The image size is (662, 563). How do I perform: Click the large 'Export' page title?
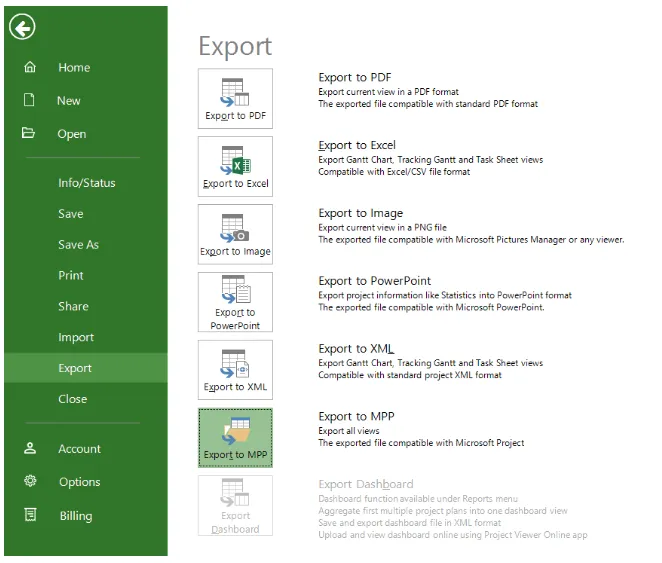235,46
